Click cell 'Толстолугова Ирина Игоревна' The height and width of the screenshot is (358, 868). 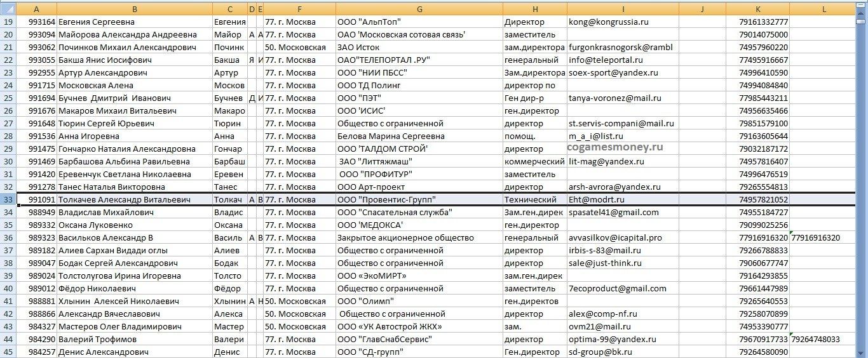tap(135, 275)
